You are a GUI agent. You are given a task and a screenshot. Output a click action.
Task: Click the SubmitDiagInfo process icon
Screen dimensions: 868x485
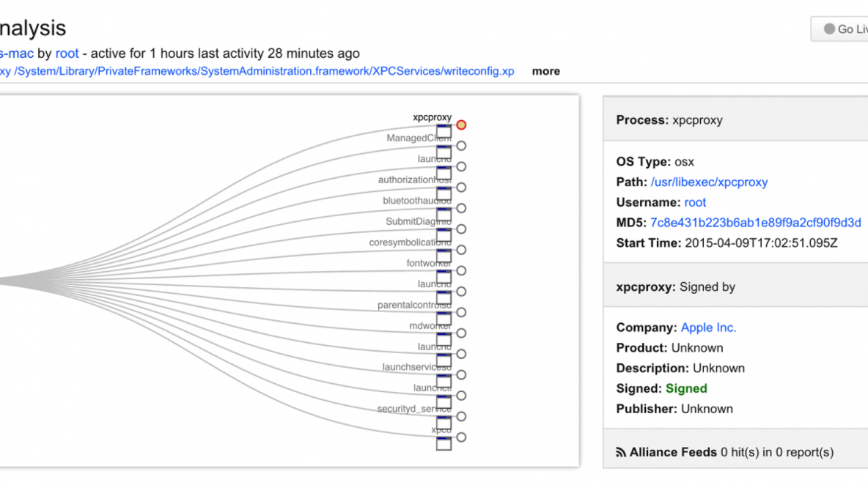coord(444,235)
